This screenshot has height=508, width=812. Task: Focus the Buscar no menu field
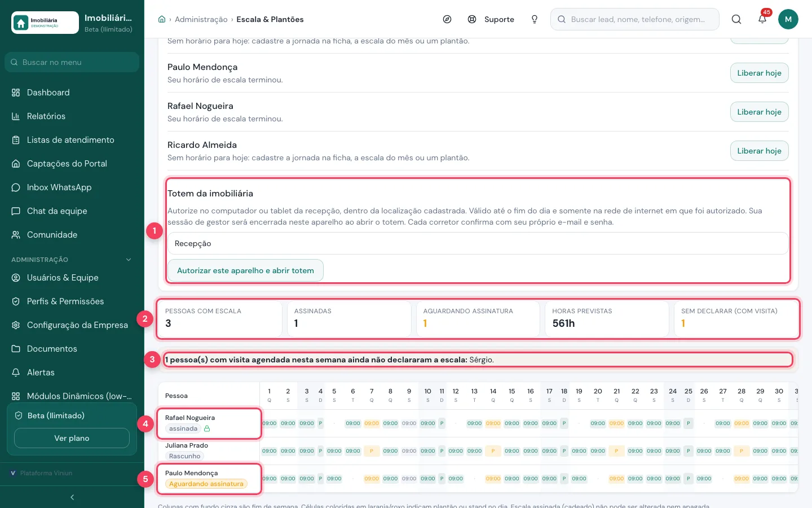(x=72, y=62)
